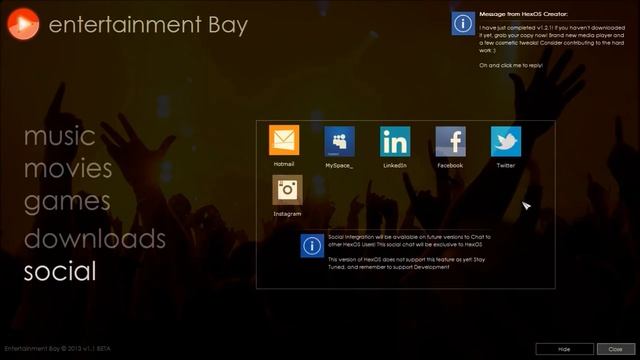
Task: Click the "Social Integration will be available" text
Action: pyautogui.click(x=409, y=240)
